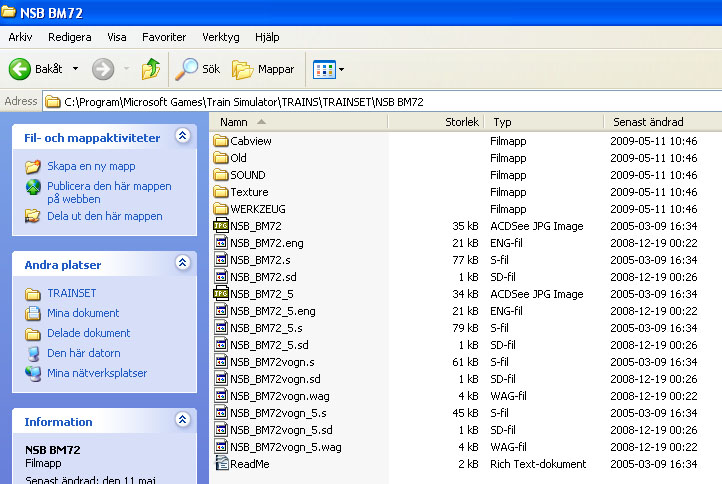722x484 pixels.
Task: Click the Mina dokument link text
Action: (83, 313)
